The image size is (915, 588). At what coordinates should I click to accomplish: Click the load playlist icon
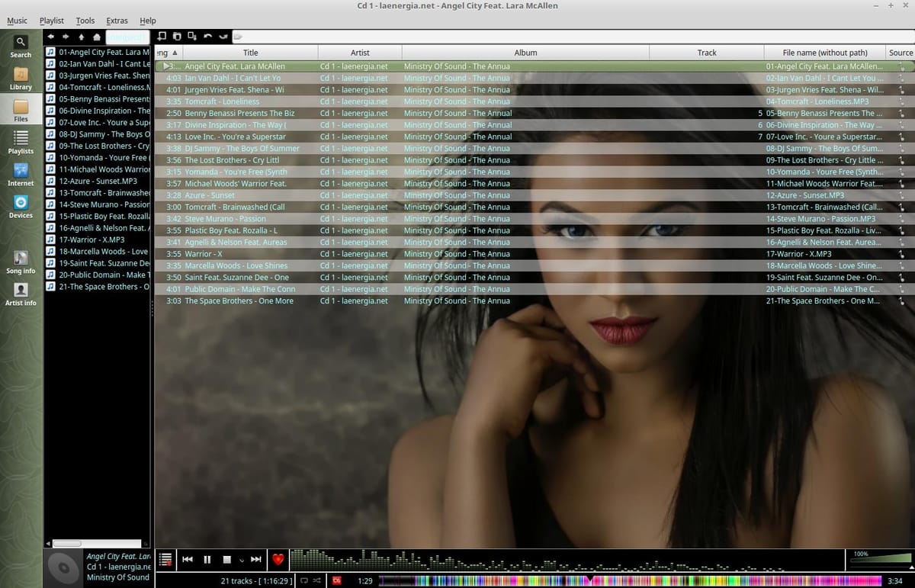(x=177, y=36)
